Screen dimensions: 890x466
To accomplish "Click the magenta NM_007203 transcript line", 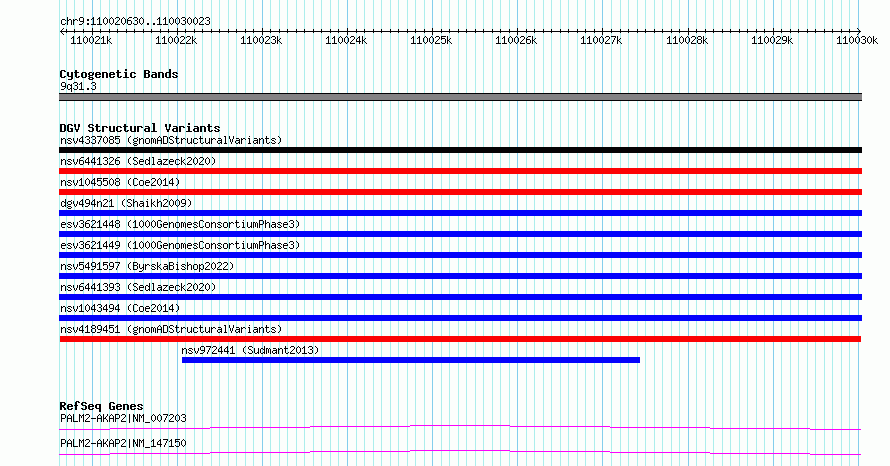I will pos(460,427).
